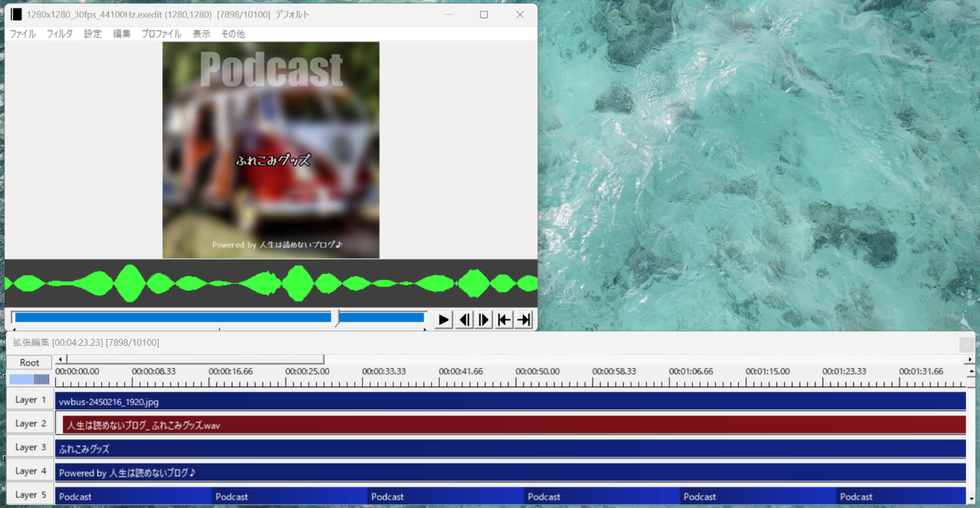The width and height of the screenshot is (980, 508).
Task: Maximize the AviUtl main window
Action: (484, 15)
